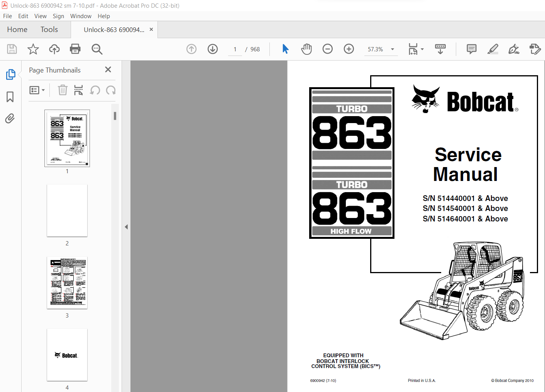Delete selected page with trash icon
The height and width of the screenshot is (392, 545).
[x=63, y=90]
